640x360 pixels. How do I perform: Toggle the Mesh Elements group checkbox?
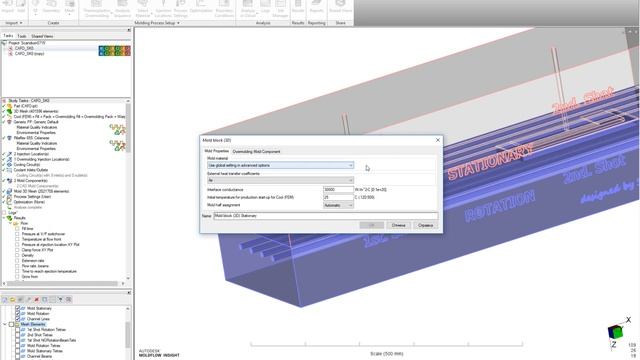pyautogui.click(x=11, y=324)
